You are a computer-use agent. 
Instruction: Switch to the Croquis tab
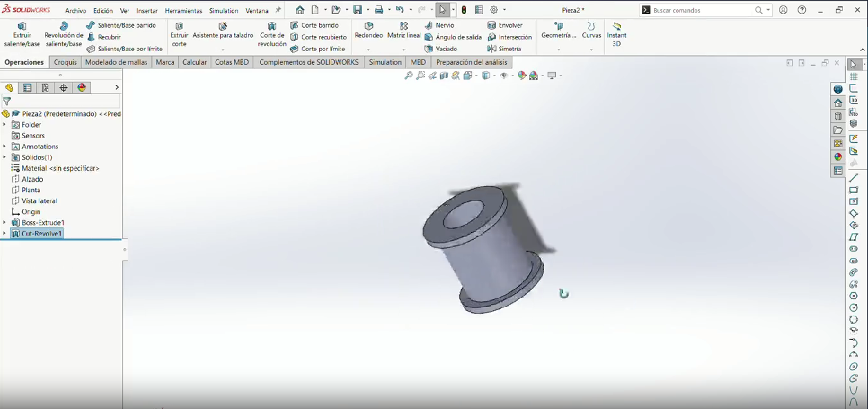(66, 62)
